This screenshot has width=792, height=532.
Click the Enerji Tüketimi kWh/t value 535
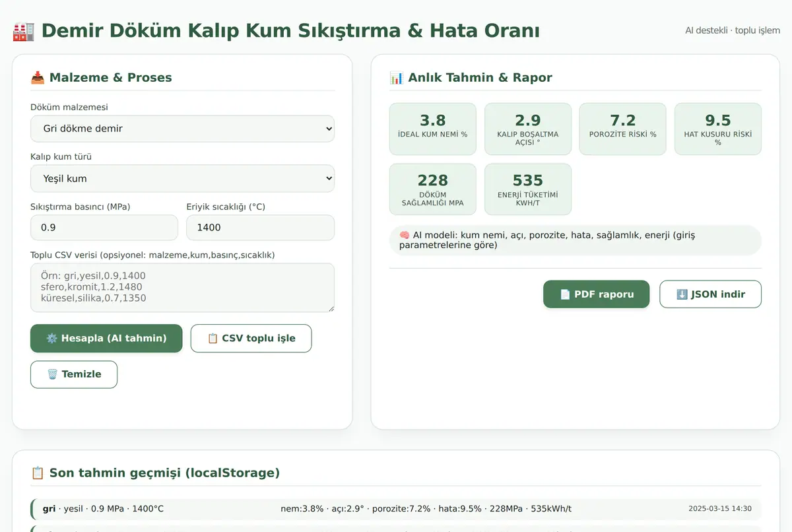point(528,180)
